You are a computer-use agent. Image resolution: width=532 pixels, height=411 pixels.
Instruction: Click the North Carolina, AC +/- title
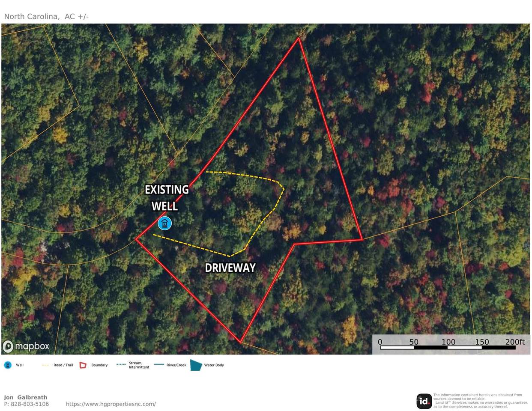tap(46, 17)
